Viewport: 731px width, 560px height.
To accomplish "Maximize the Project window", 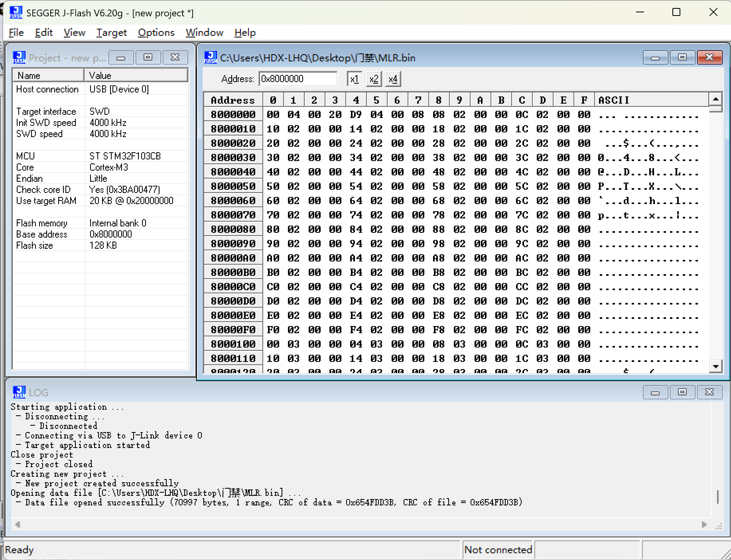I will (x=148, y=57).
